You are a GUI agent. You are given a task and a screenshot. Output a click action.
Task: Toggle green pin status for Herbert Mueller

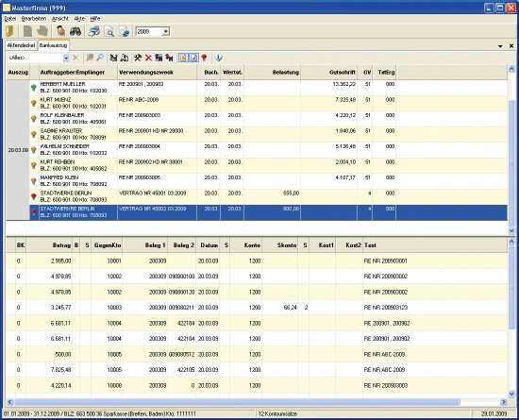click(x=34, y=88)
